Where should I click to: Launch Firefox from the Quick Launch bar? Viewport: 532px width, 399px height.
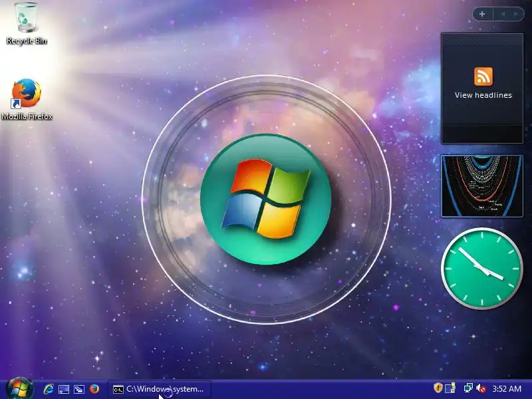click(94, 389)
